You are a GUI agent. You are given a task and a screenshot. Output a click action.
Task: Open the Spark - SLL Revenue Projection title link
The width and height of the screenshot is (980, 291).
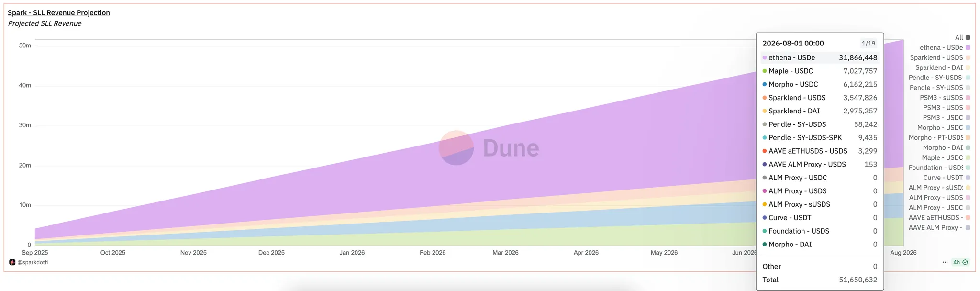(59, 13)
